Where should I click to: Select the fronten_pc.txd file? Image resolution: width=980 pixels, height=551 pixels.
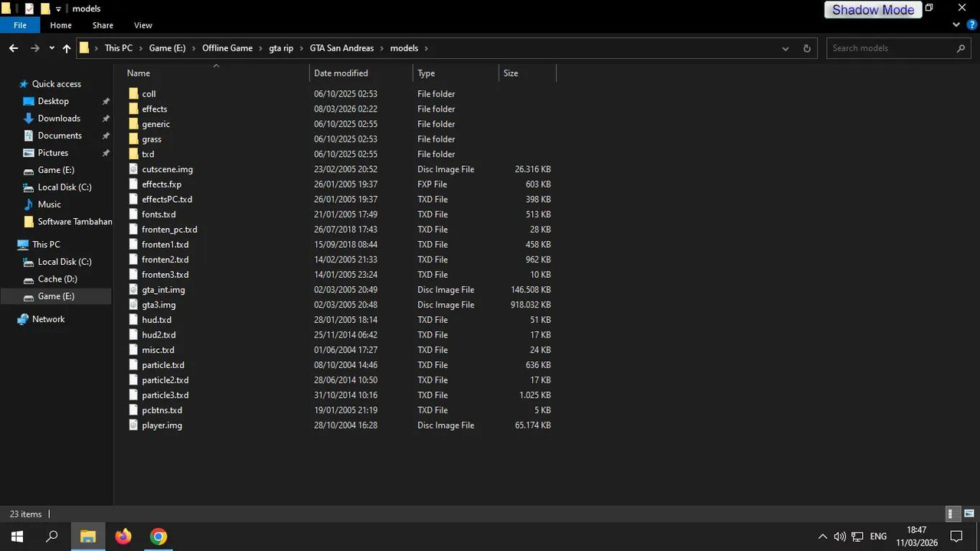coord(169,230)
